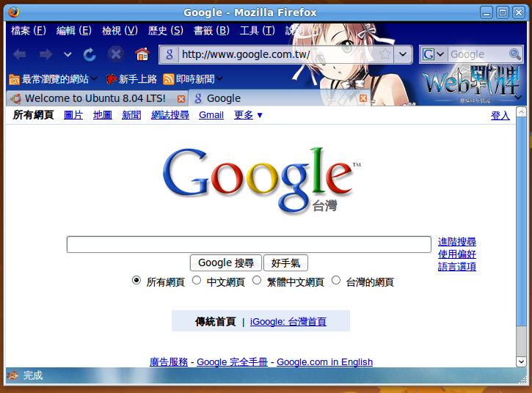The width and height of the screenshot is (532, 393).
Task: Click the Google search engine icon
Action: click(x=429, y=54)
